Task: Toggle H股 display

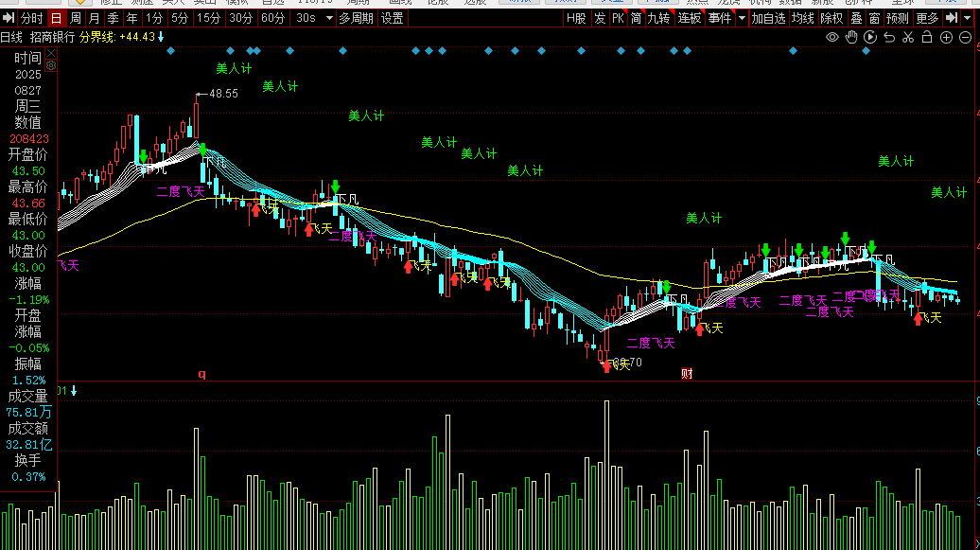Action: [x=576, y=18]
